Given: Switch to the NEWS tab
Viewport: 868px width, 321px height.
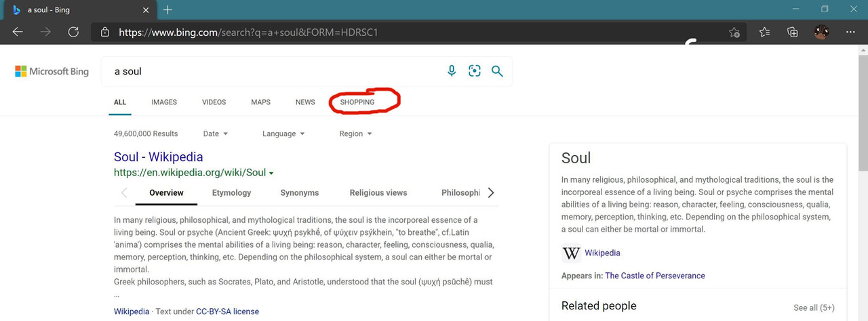Looking at the screenshot, I should tap(305, 102).
